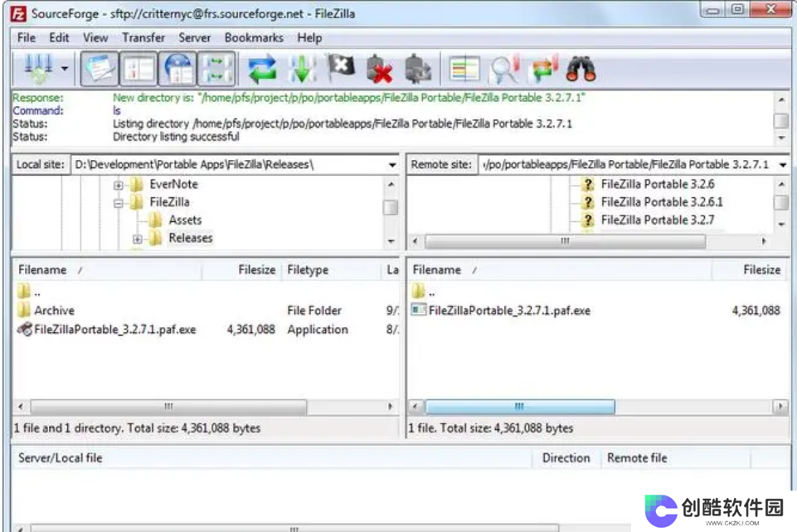797x532 pixels.
Task: Toggle transfer queue display
Action: (x=216, y=68)
